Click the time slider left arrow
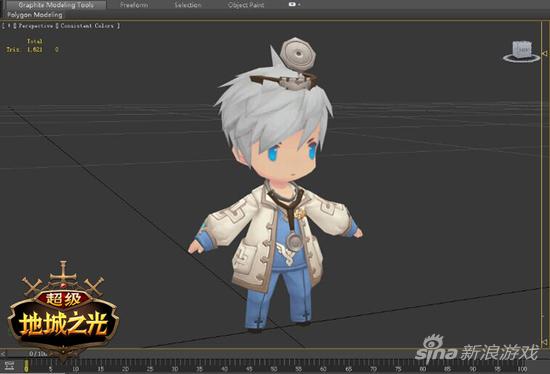The width and height of the screenshot is (550, 374). pyautogui.click(x=3, y=354)
